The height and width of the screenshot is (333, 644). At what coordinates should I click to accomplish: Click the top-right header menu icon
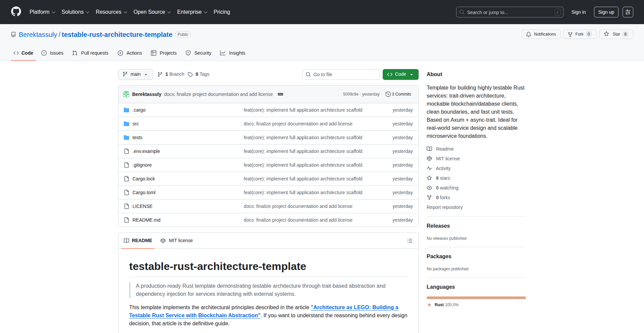coord(628,12)
